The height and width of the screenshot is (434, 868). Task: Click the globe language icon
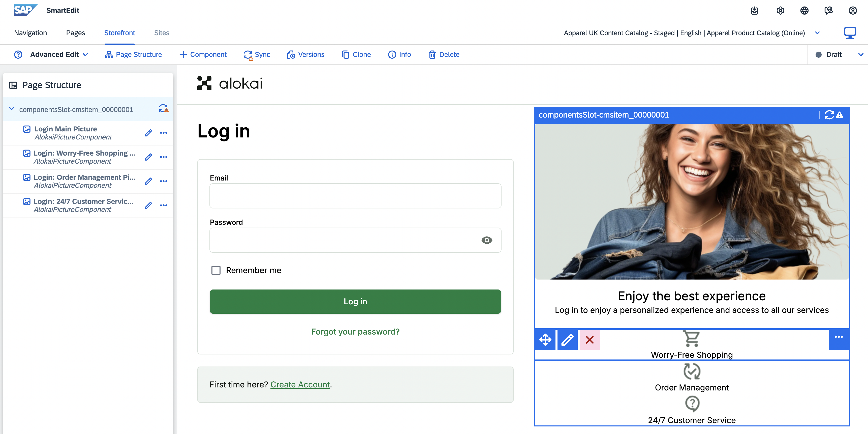point(804,10)
